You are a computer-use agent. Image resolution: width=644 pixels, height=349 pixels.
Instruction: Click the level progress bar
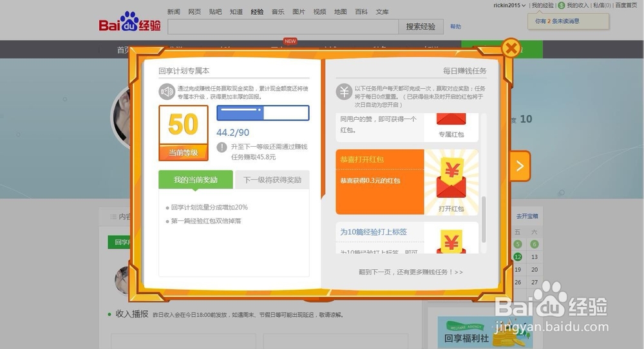coord(263,113)
